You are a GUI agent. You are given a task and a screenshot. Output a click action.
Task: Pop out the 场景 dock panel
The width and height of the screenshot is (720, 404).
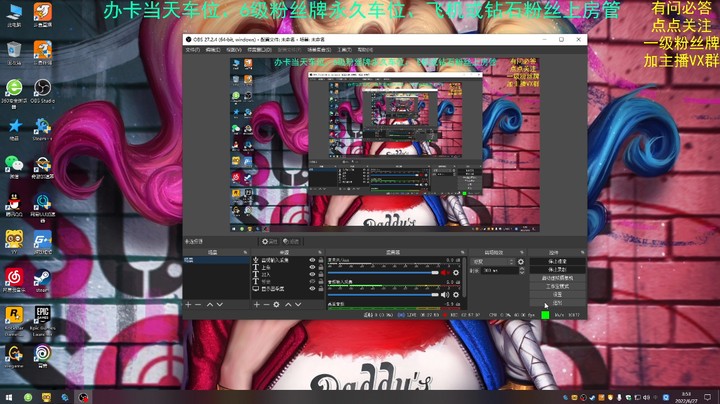click(x=245, y=252)
